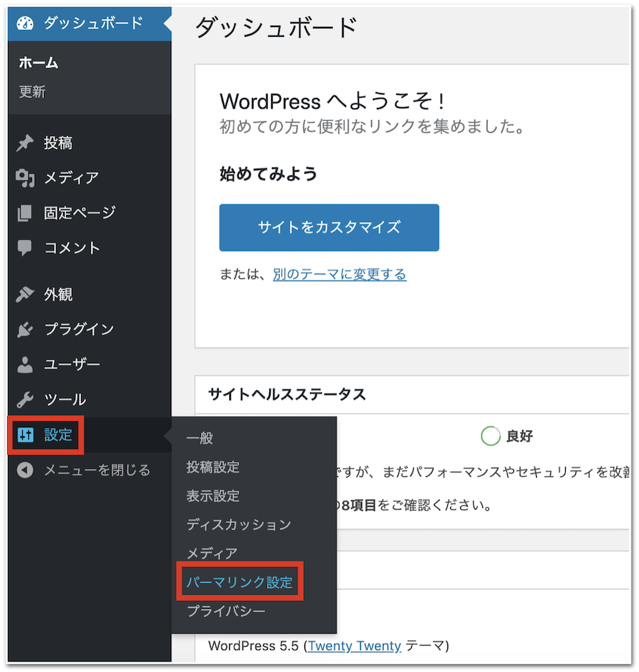Choose 投稿設定 in the settings submenu

(x=213, y=467)
